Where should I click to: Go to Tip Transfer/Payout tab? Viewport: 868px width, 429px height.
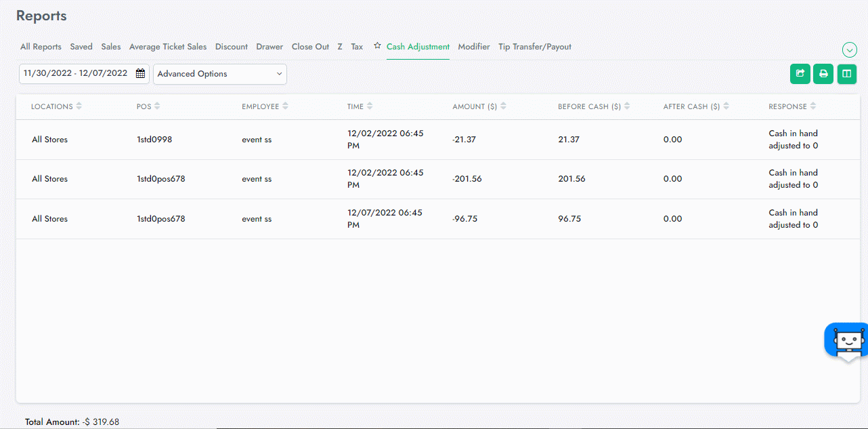pos(535,47)
